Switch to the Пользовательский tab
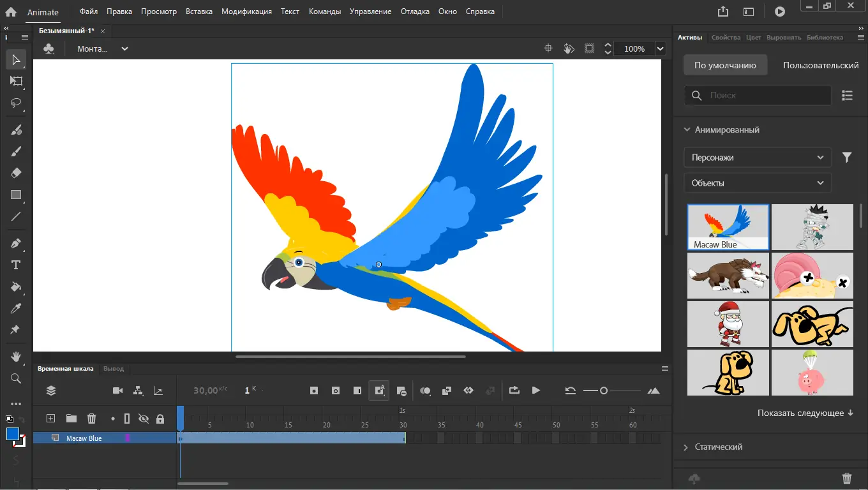Viewport: 868px width, 490px height. click(821, 64)
